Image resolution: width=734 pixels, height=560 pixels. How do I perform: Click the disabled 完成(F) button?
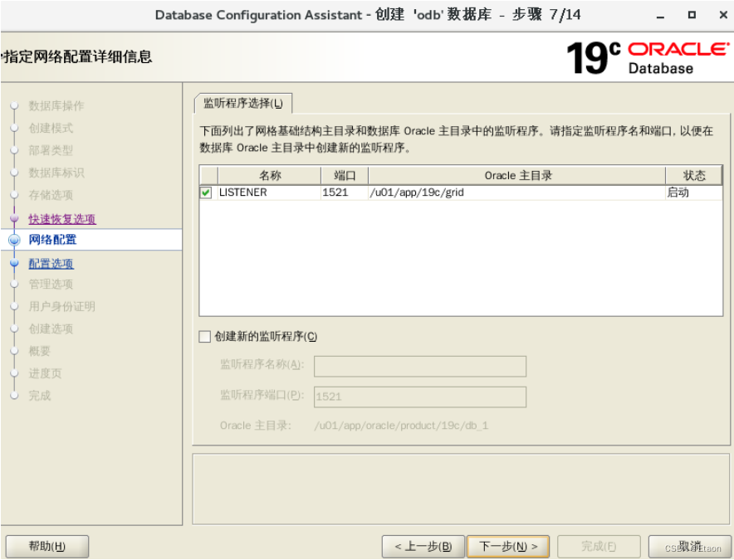[x=599, y=546]
